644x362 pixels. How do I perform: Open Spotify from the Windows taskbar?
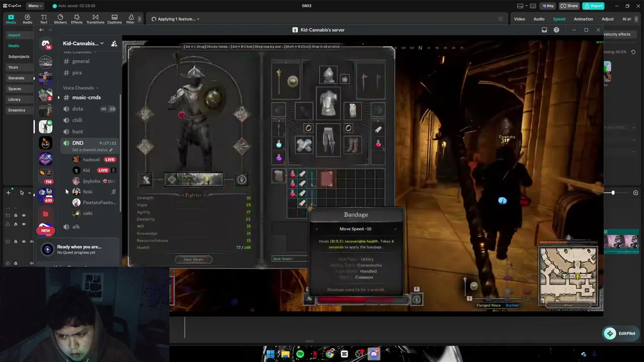click(x=300, y=354)
